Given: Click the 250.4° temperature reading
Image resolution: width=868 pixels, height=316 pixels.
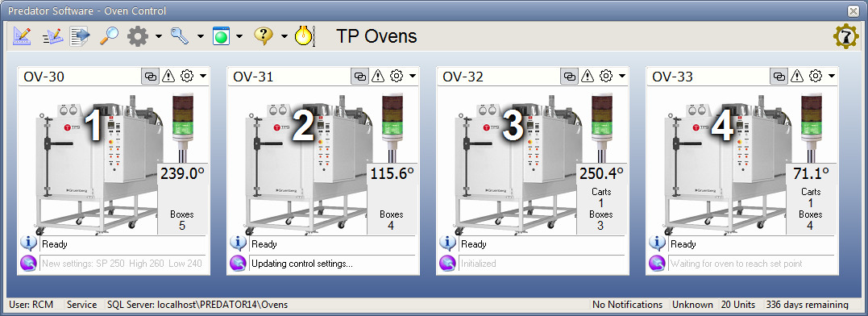Looking at the screenshot, I should [x=602, y=174].
